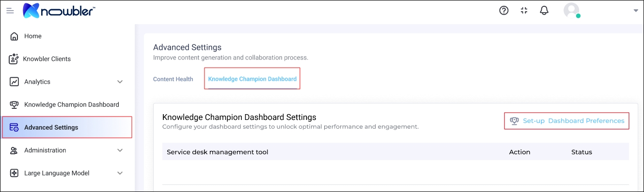The height and width of the screenshot is (192, 644).
Task: Click the Knowbler Clients icon
Action: [14, 59]
